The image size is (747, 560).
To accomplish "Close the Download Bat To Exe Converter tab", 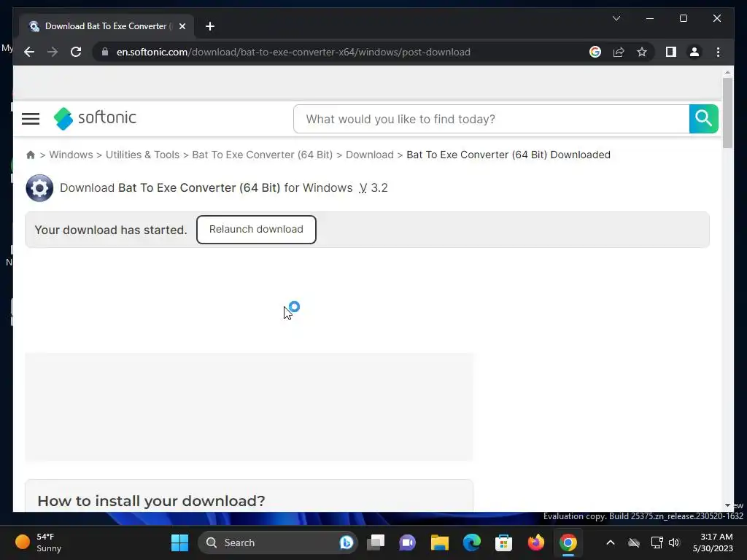I will point(182,26).
